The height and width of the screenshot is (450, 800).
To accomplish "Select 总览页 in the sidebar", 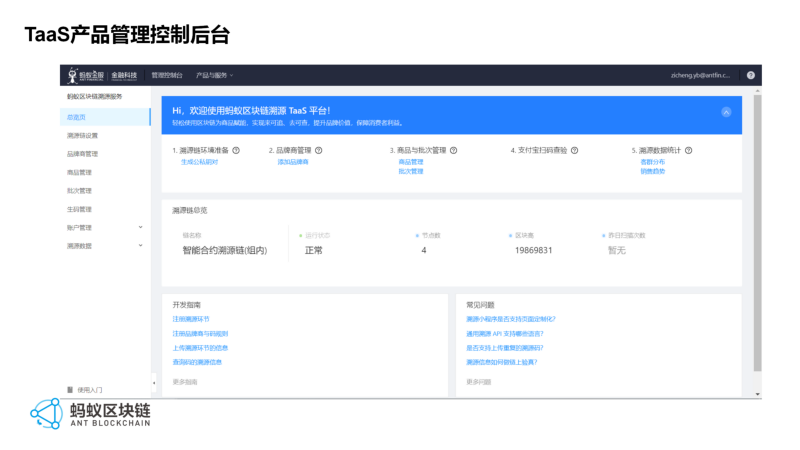I will [x=105, y=117].
